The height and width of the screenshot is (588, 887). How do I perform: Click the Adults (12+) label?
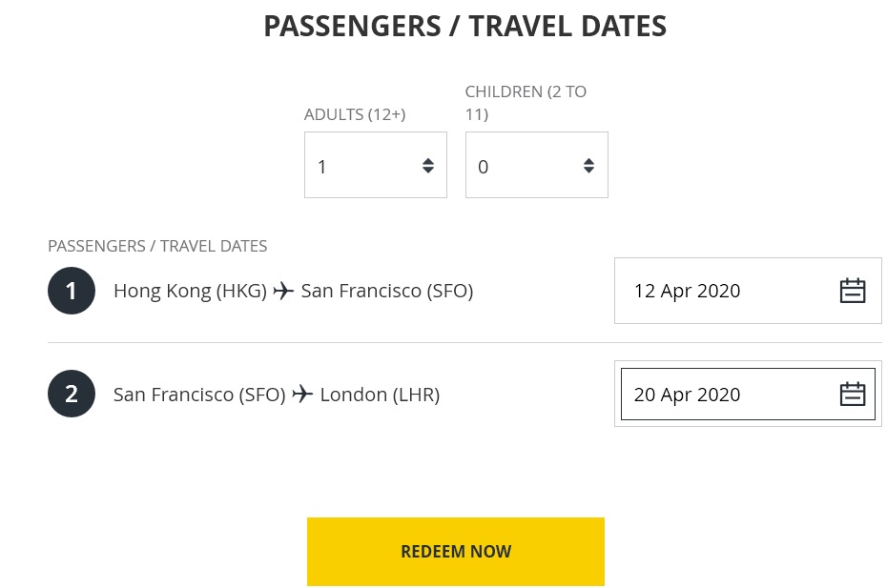(355, 114)
